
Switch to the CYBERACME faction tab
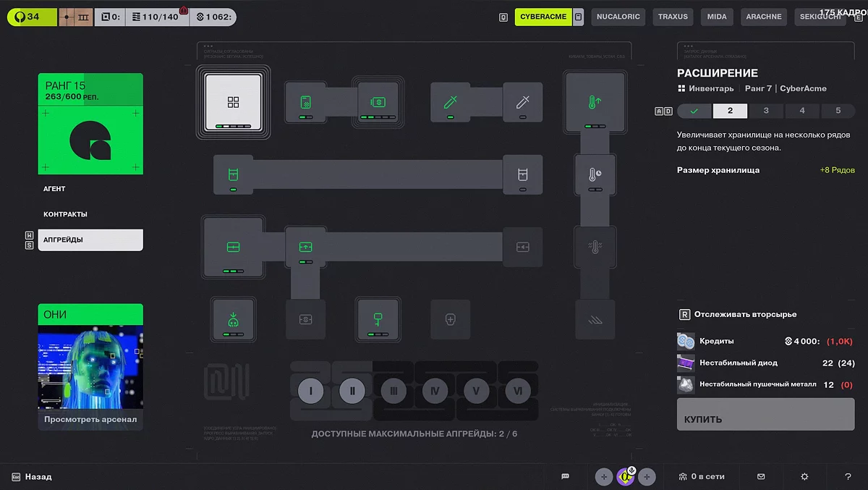[543, 17]
